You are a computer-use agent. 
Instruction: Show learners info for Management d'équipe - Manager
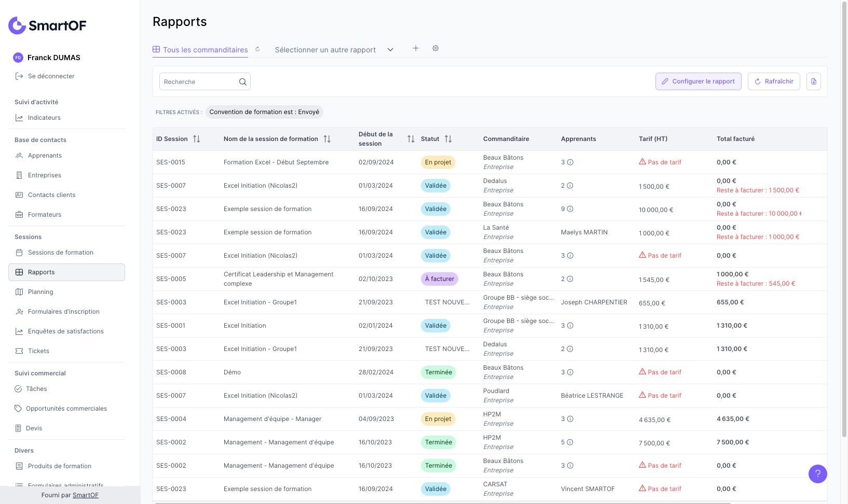(x=570, y=419)
